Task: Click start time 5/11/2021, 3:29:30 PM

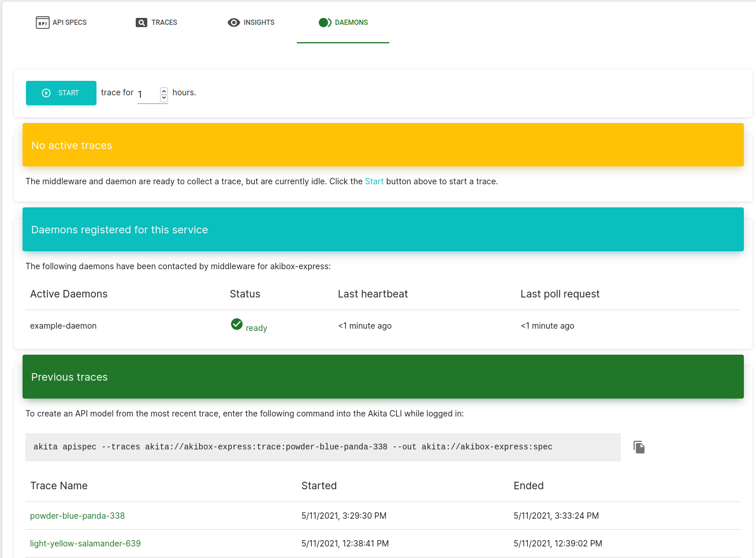Action: point(344,516)
